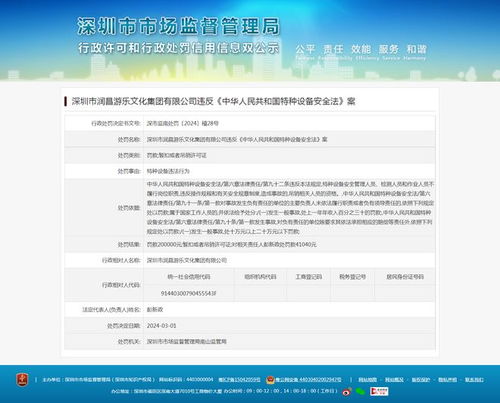500x403 pixels.
Task: Select the document number 深市监南处罚〔2024〕稽28号
Action: [x=183, y=123]
